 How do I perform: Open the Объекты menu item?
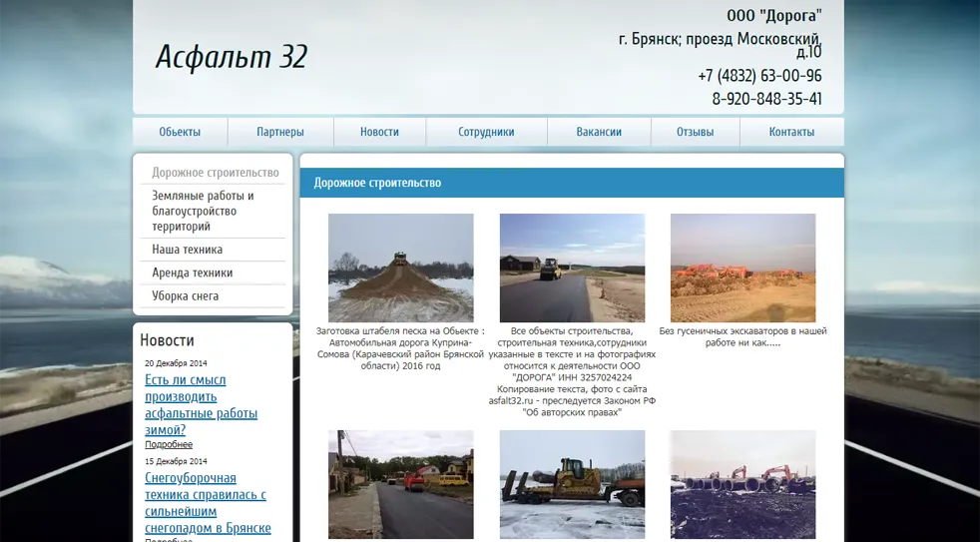(180, 132)
